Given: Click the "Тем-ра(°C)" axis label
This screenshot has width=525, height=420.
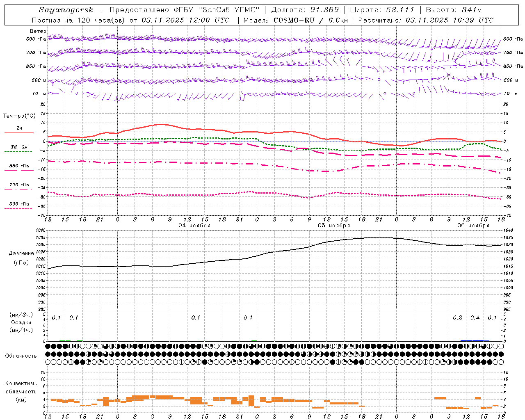Looking at the screenshot, I should [19, 116].
